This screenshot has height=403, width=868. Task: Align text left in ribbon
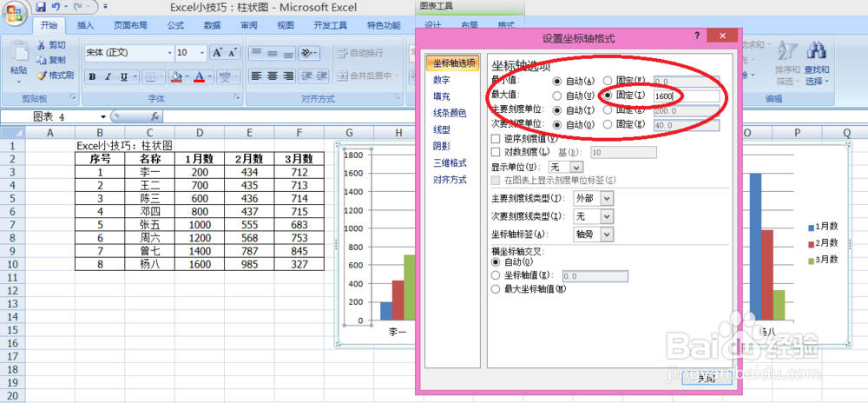click(256, 76)
